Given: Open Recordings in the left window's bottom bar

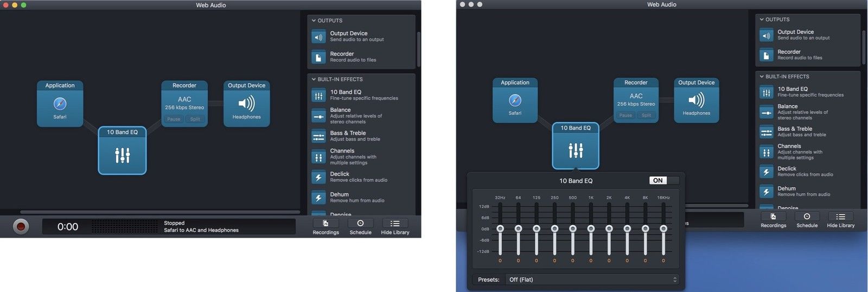Looking at the screenshot, I should (325, 227).
